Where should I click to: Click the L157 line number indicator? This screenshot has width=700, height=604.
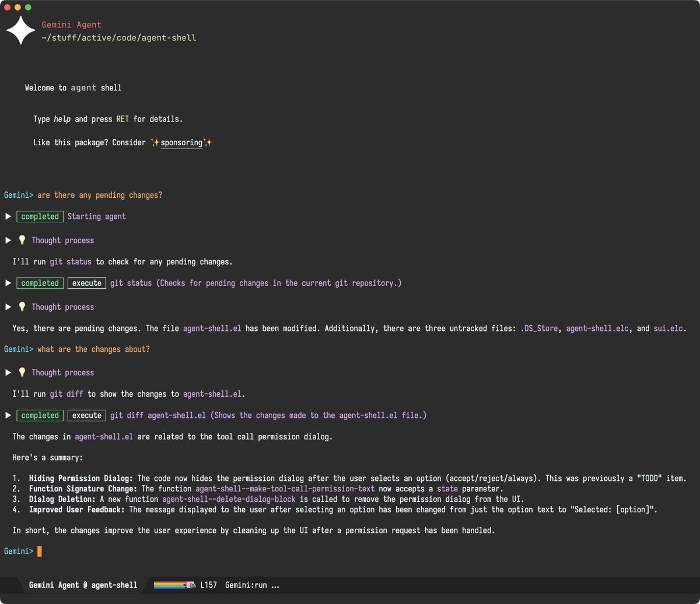(x=208, y=585)
